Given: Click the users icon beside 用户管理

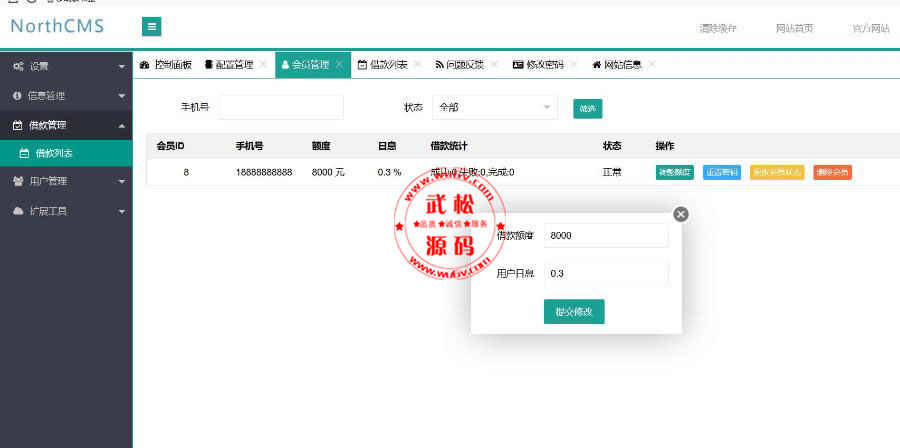Looking at the screenshot, I should coord(18,181).
